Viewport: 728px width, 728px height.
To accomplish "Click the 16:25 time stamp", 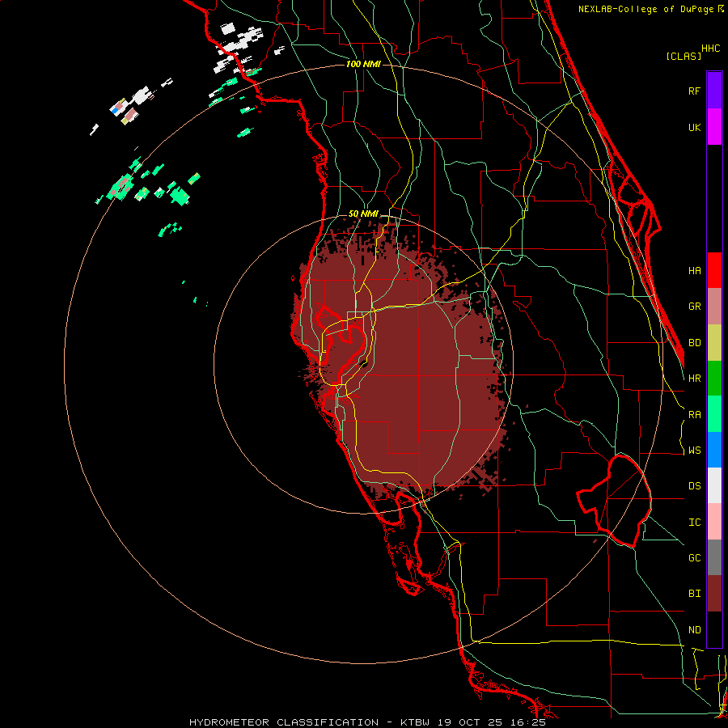I will click(x=527, y=722).
